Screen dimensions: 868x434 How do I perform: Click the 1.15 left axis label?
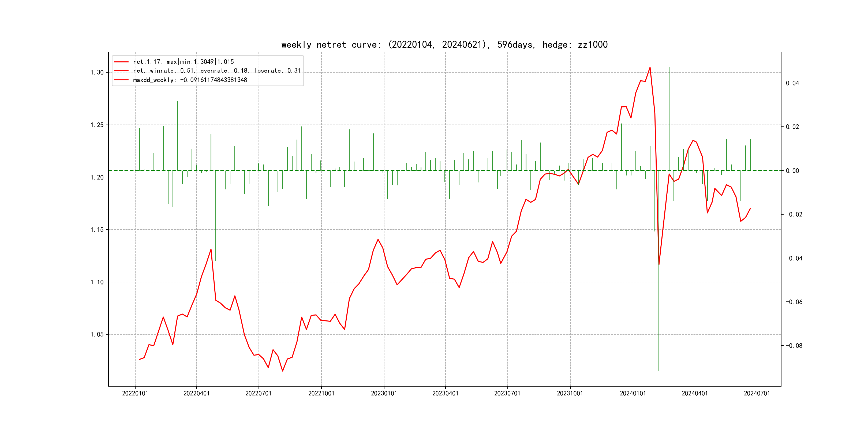97,230
